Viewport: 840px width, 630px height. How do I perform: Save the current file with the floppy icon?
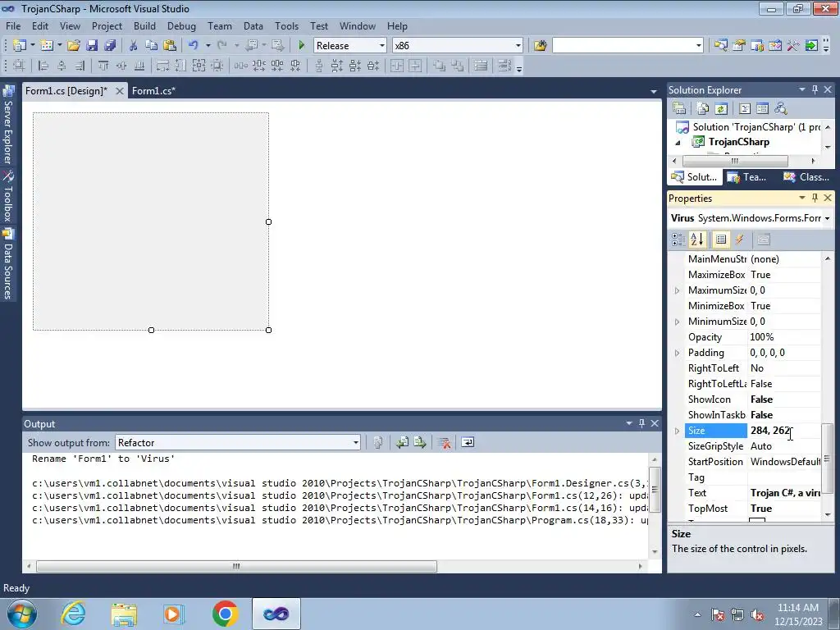(x=92, y=46)
